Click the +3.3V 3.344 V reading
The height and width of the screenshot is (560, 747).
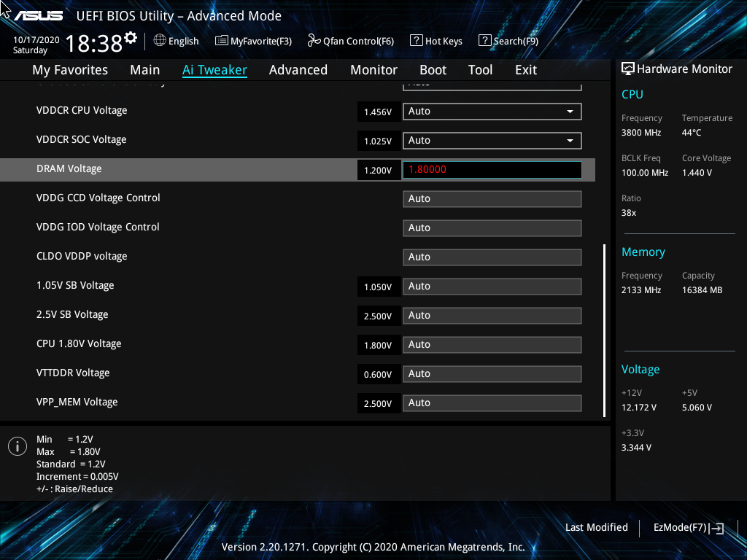pyautogui.click(x=636, y=448)
